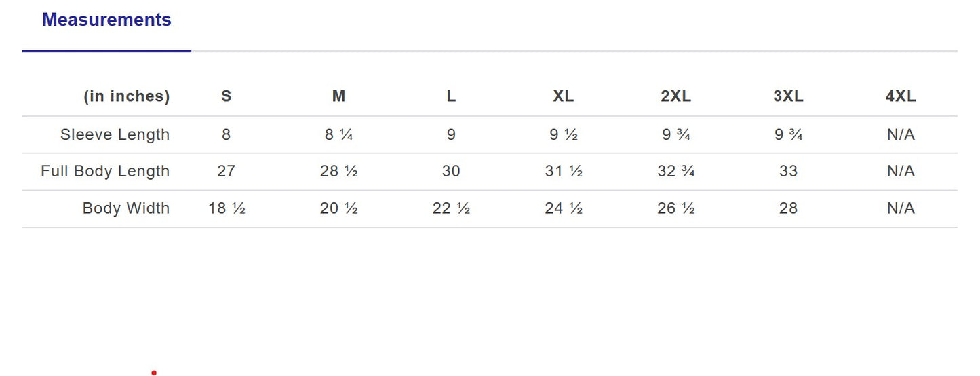Select the 8 ¼ sleeve length value
The height and width of the screenshot is (376, 980).
[x=339, y=134]
